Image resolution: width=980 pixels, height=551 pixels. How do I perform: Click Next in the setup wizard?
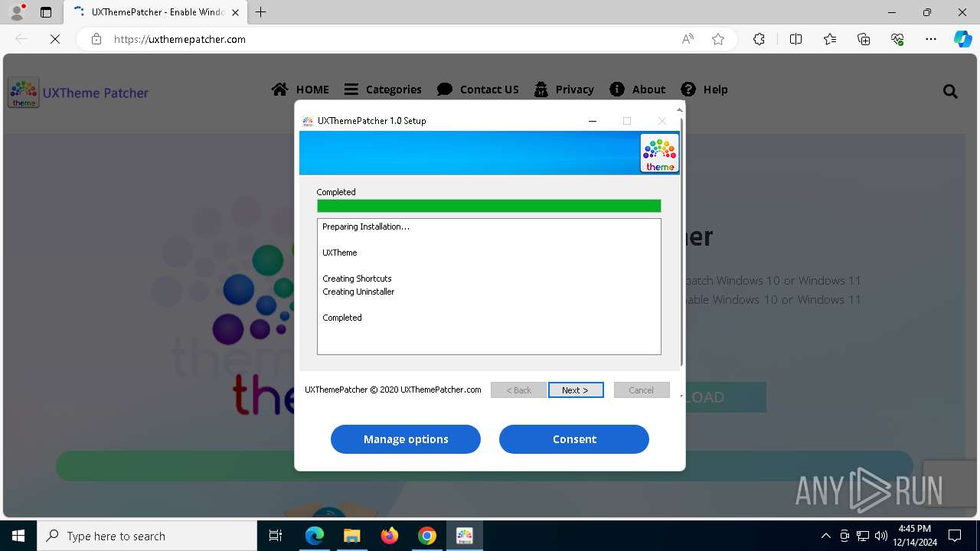point(576,390)
